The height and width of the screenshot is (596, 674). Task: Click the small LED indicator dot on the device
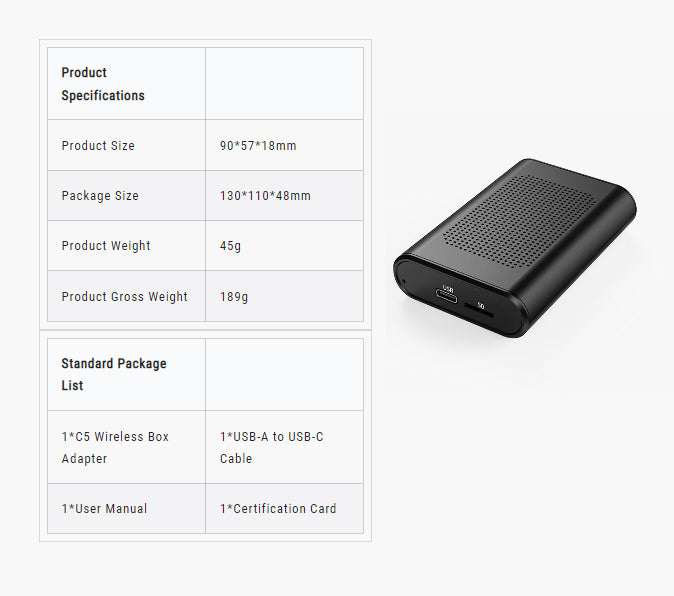click(x=403, y=281)
